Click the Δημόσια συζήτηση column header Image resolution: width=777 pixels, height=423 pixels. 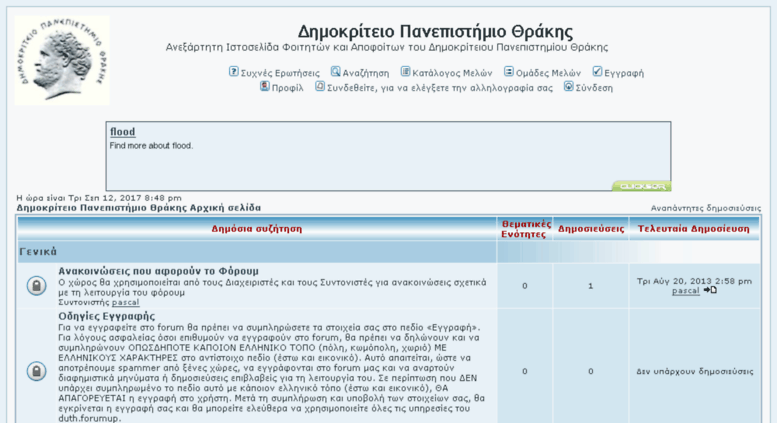257,229
